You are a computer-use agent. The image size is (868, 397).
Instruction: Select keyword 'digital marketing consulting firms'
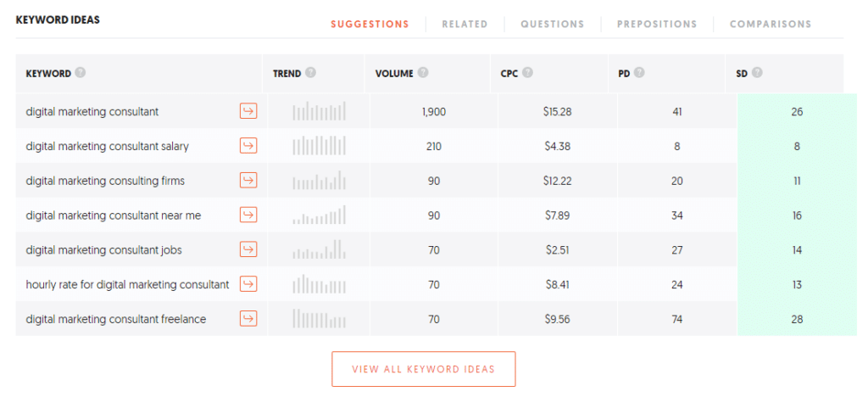tap(105, 181)
